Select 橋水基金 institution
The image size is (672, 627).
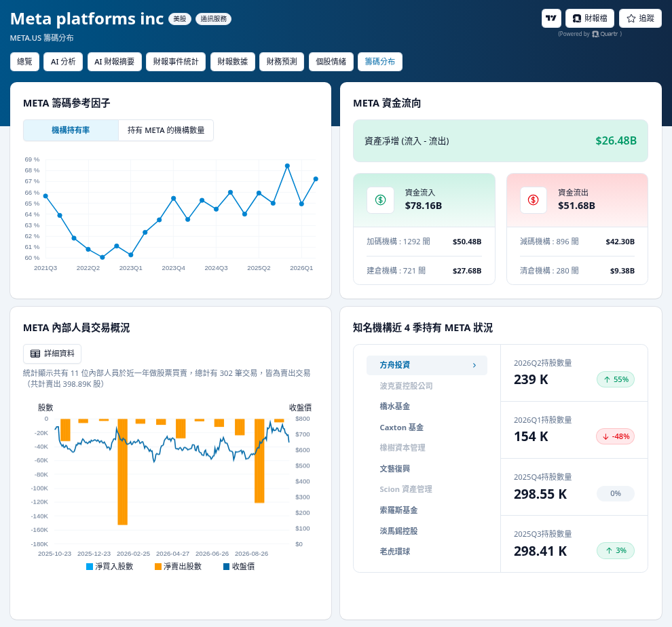coord(394,406)
